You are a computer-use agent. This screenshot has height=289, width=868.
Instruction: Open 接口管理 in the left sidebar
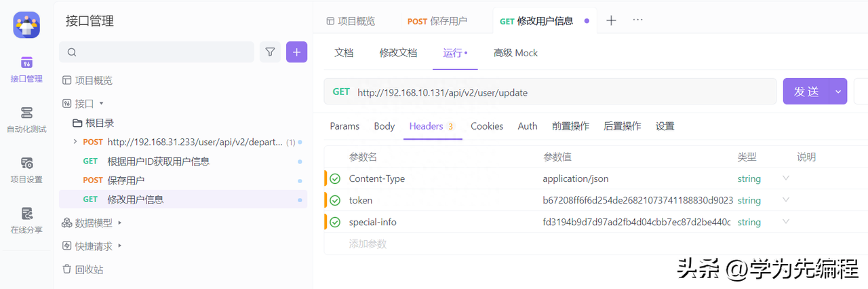coord(26,69)
